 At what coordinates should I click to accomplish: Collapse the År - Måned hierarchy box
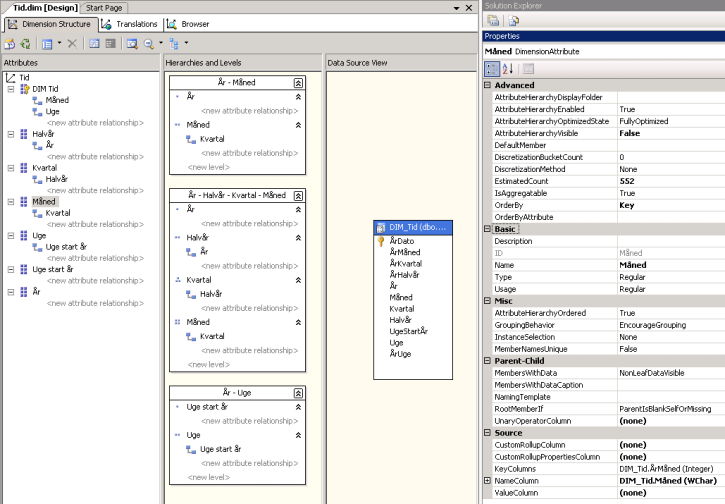click(298, 83)
